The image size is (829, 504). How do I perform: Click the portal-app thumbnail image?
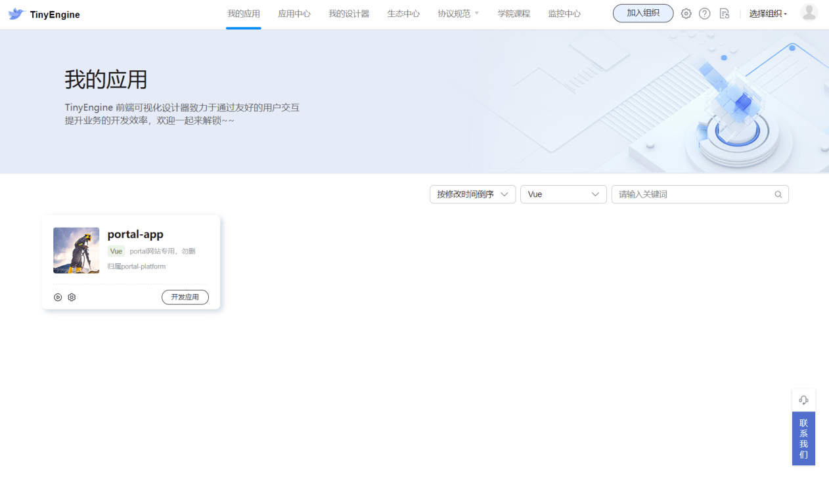point(76,250)
